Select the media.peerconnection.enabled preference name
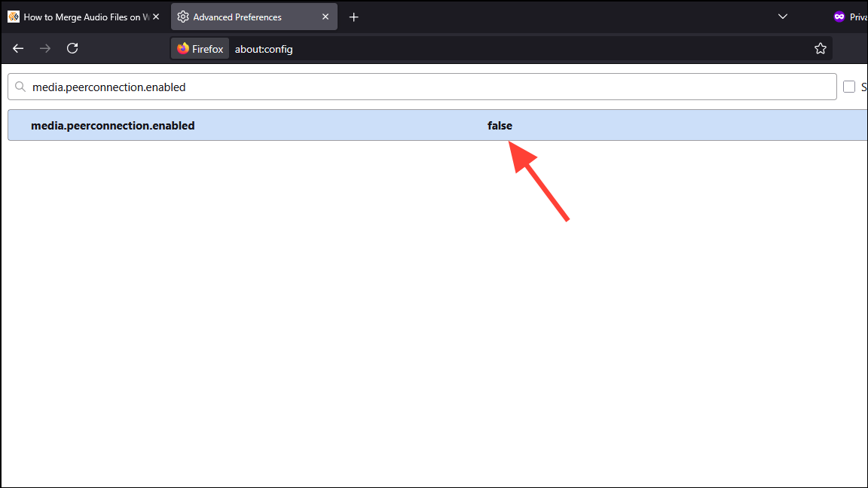This screenshot has width=868, height=488. pos(113,126)
